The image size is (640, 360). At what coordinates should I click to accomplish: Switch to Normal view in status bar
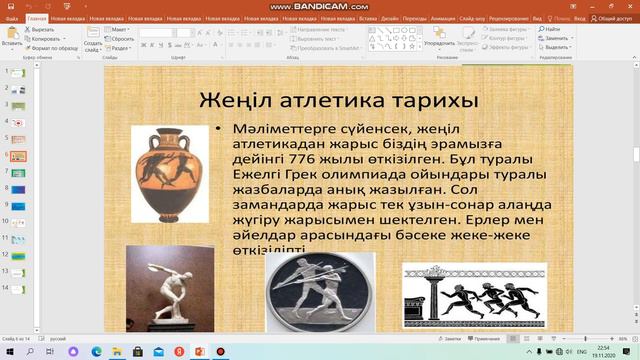[x=513, y=339]
